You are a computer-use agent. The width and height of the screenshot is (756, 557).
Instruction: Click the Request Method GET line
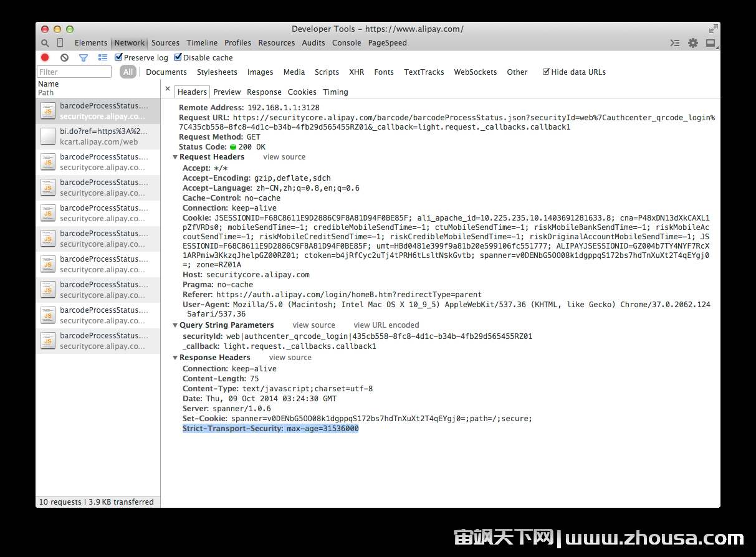[x=219, y=137]
